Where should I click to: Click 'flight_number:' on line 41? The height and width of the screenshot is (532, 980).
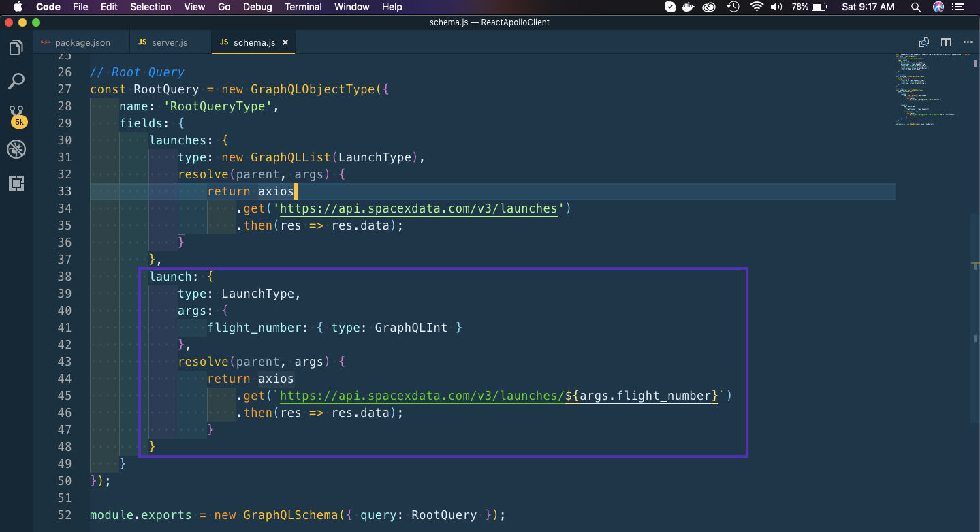[258, 328]
